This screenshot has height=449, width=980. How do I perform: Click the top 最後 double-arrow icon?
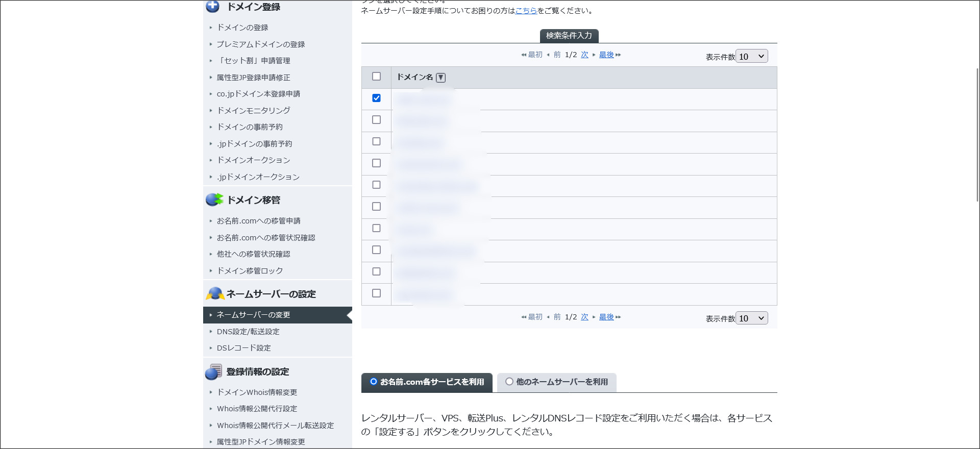click(618, 55)
